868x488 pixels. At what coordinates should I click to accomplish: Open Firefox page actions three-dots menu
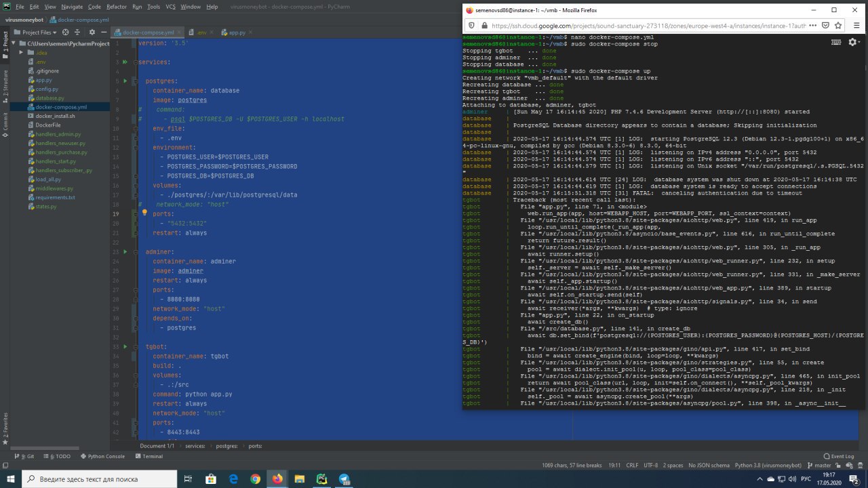[x=812, y=25]
